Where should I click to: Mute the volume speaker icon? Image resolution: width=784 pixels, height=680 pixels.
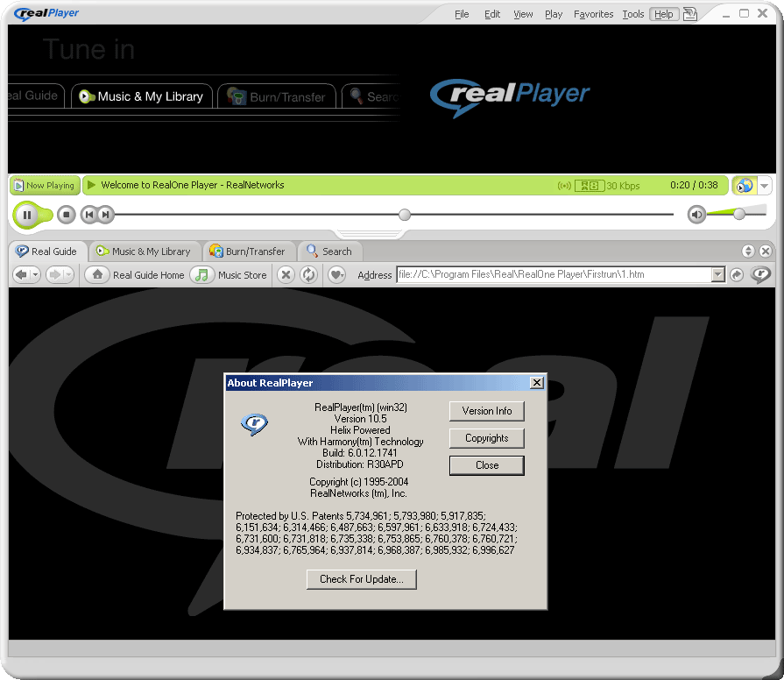[x=696, y=215]
